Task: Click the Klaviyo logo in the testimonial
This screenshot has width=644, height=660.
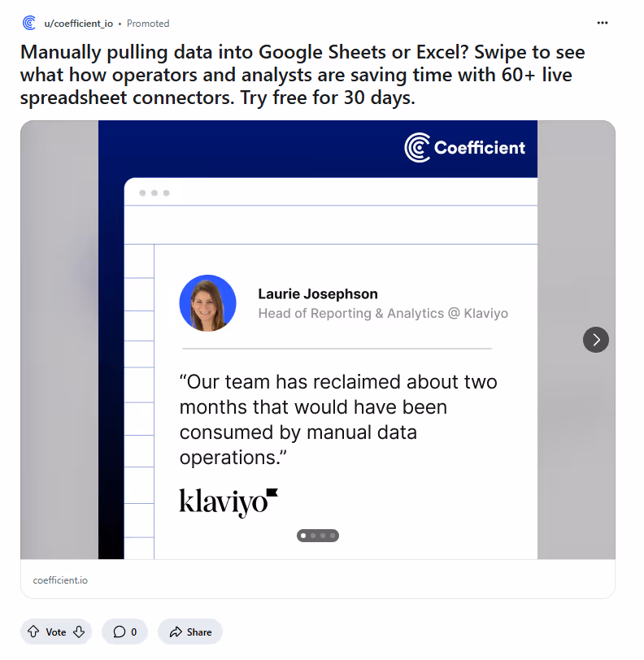Action: click(x=228, y=500)
